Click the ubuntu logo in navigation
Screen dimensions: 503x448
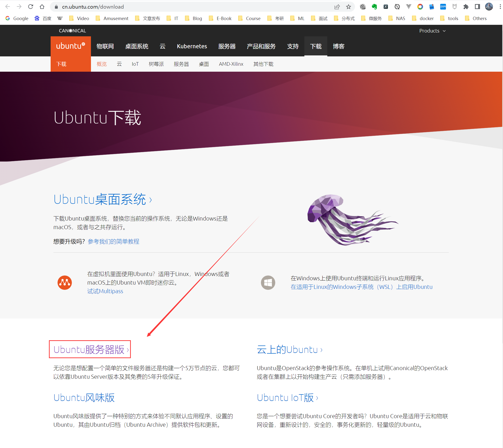[x=71, y=46]
